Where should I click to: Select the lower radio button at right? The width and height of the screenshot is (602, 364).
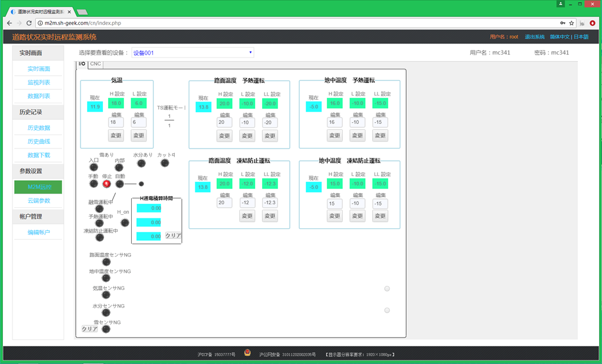point(387,310)
